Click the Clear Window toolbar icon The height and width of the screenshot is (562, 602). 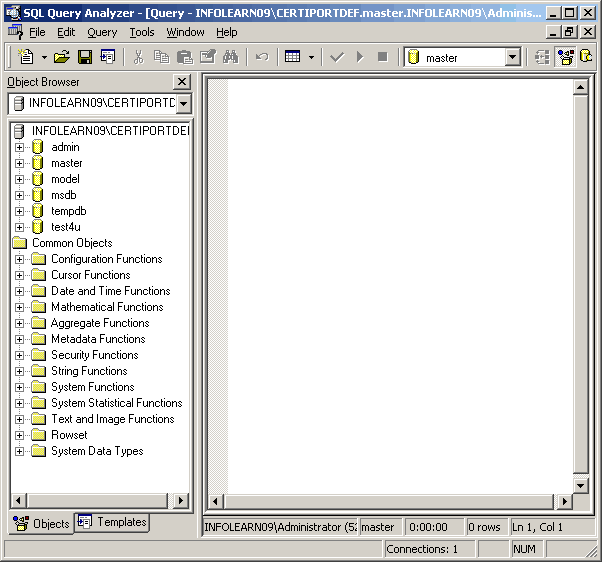click(208, 57)
